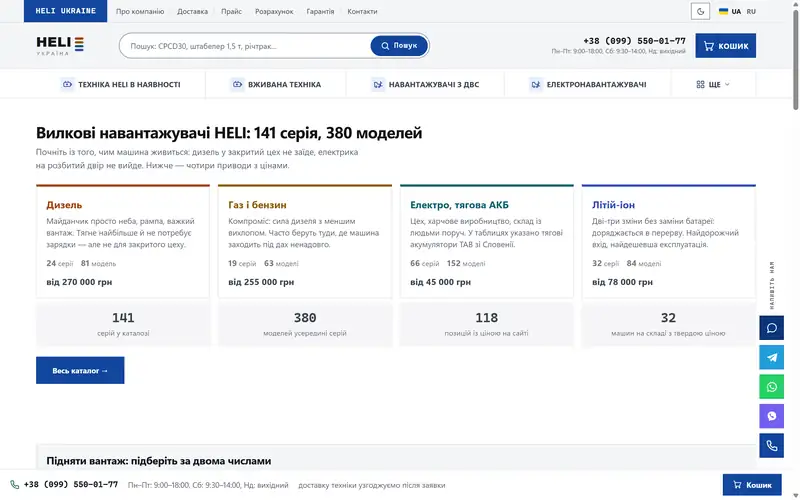Click the від 270 000 грн price
Image resolution: width=800 pixels, height=500 pixels.
click(79, 282)
